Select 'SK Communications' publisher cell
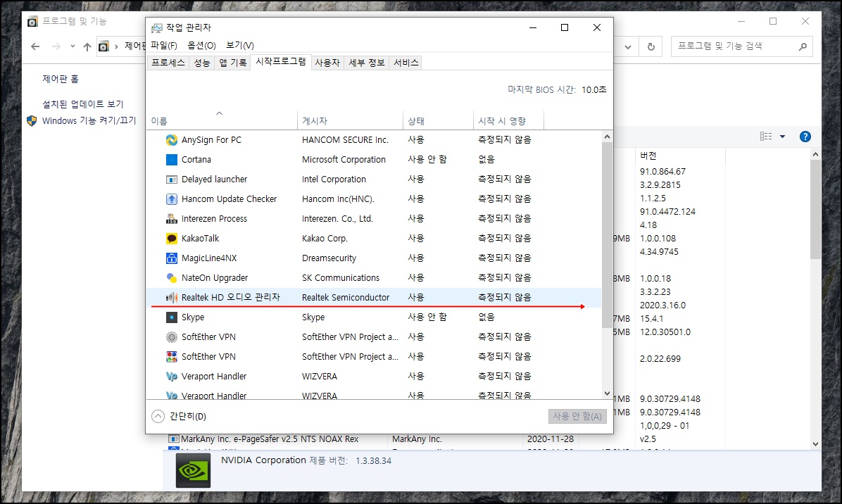Image resolution: width=842 pixels, height=504 pixels. (341, 278)
